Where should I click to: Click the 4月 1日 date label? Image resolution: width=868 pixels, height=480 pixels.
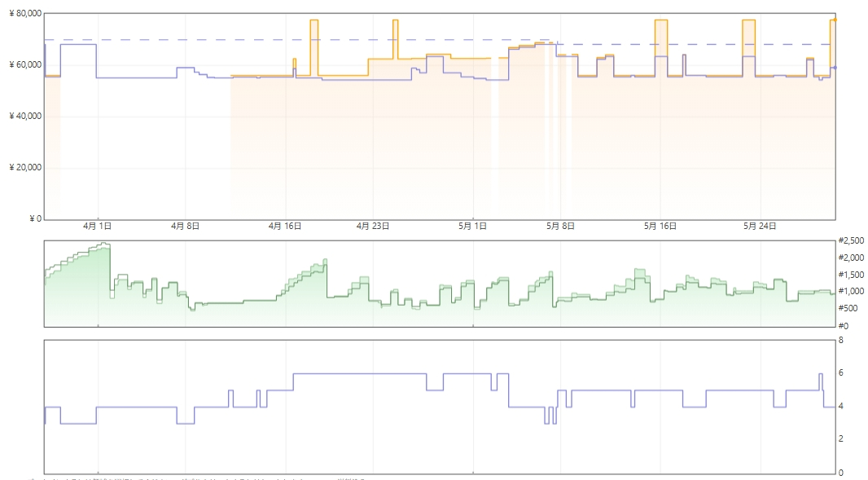[x=98, y=226]
